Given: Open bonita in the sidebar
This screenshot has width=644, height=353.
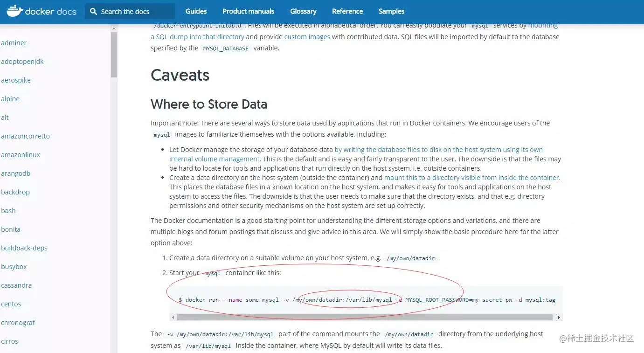Looking at the screenshot, I should pos(11,229).
